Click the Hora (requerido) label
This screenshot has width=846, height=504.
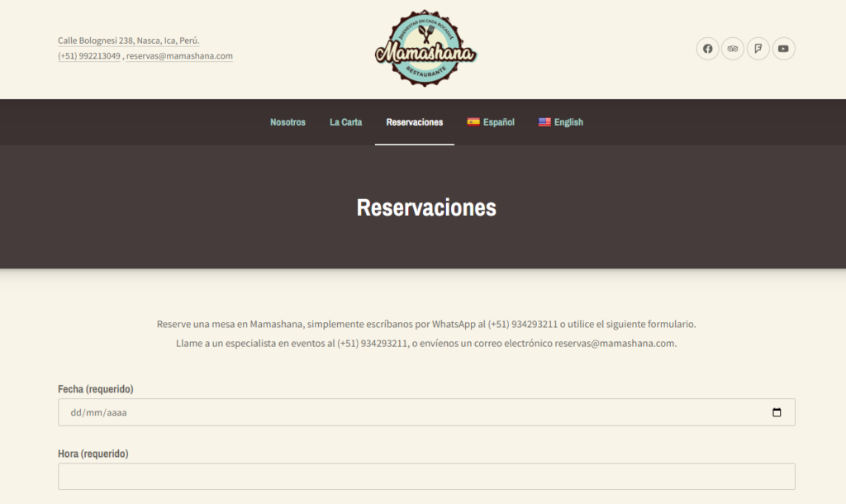[x=93, y=454]
